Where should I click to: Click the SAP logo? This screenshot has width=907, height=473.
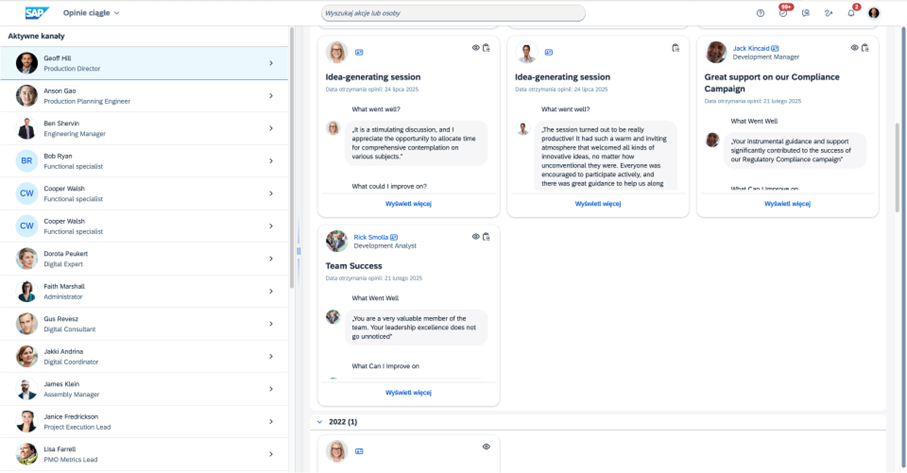(x=37, y=13)
